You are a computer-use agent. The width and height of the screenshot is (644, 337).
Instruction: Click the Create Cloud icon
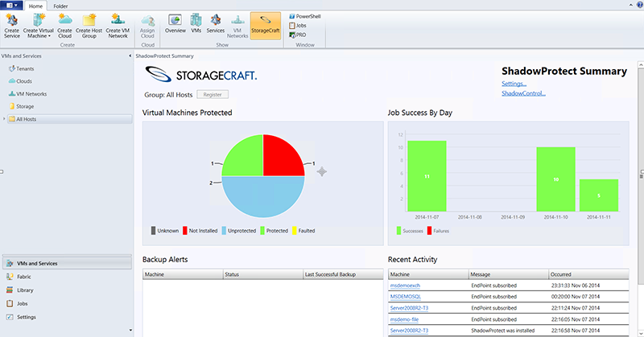[x=64, y=26]
